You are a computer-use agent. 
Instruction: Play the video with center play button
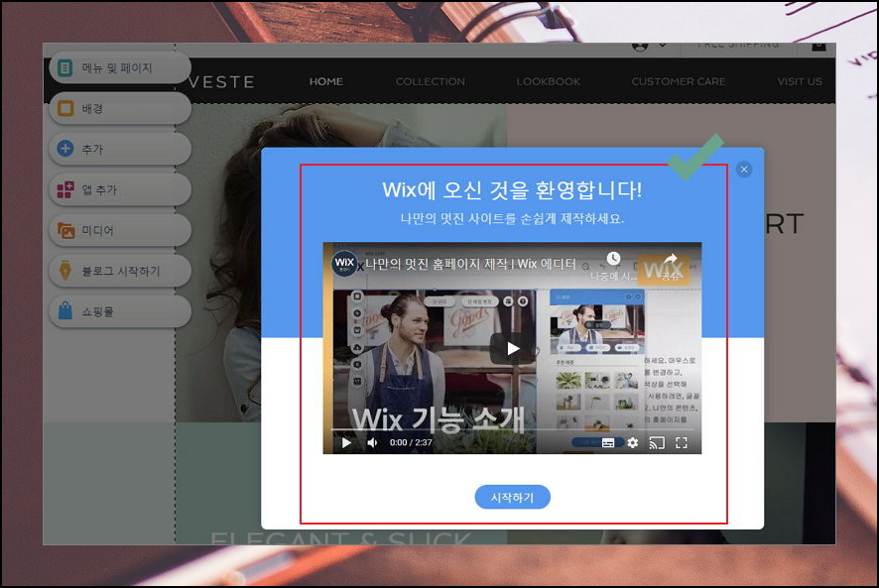click(x=512, y=349)
